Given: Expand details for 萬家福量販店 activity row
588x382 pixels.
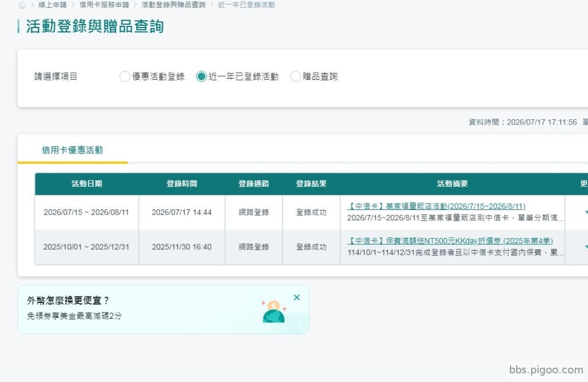Looking at the screenshot, I should click(x=586, y=212).
